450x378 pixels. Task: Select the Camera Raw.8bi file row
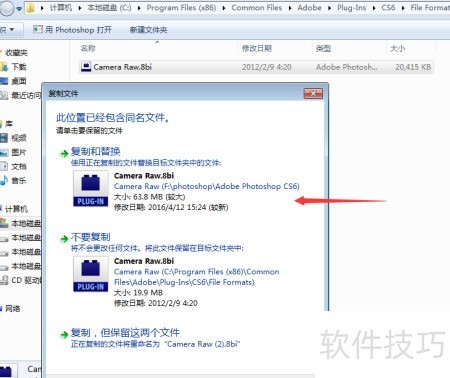pos(256,67)
